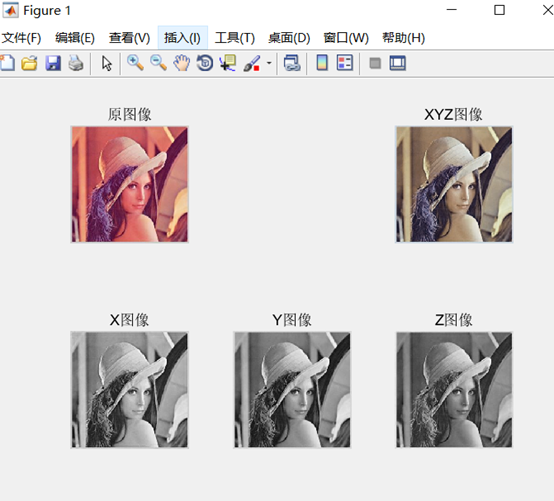
Task: Activate the Zoom In magnifier tool
Action: pos(135,63)
